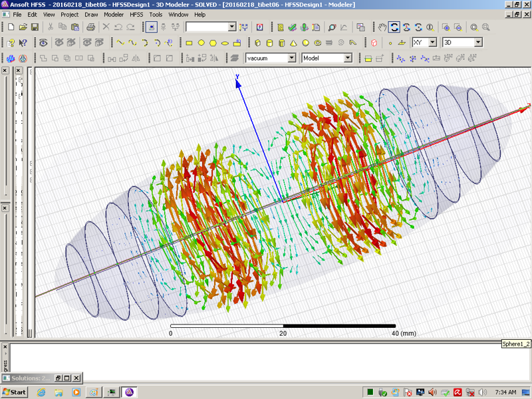
Task: Open the 3D movement mode dropdown
Action: coord(477,43)
